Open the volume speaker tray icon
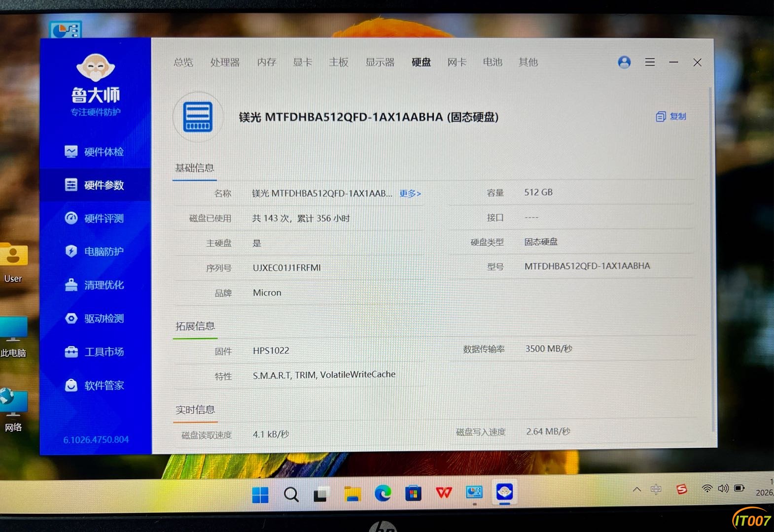 (x=723, y=489)
